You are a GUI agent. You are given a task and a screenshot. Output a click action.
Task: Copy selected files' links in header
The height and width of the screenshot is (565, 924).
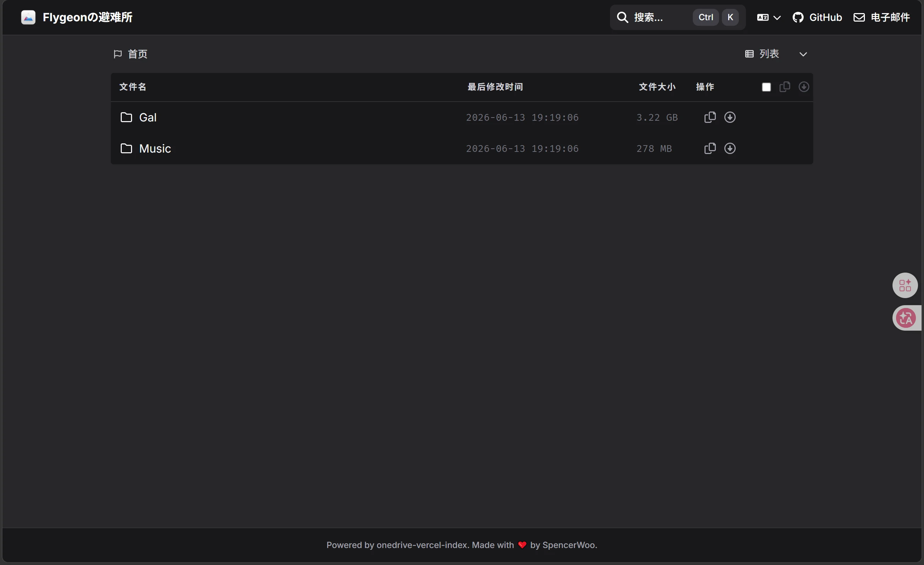(x=785, y=87)
